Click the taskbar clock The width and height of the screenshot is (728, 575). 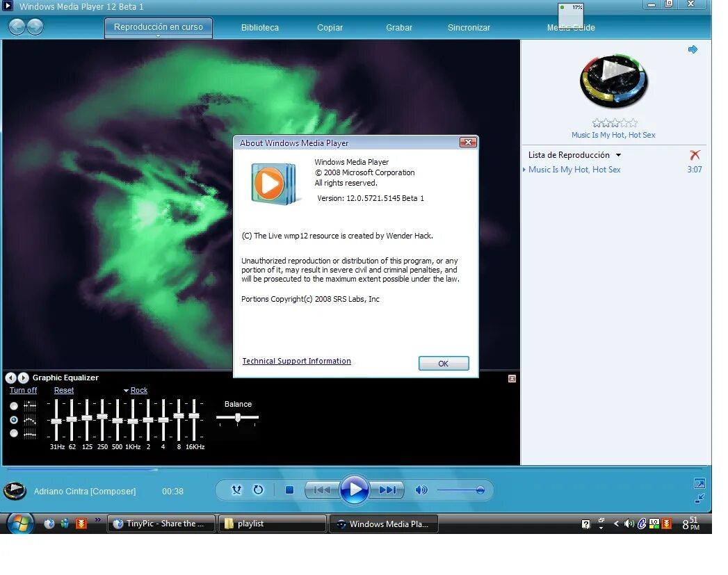pyautogui.click(x=691, y=524)
